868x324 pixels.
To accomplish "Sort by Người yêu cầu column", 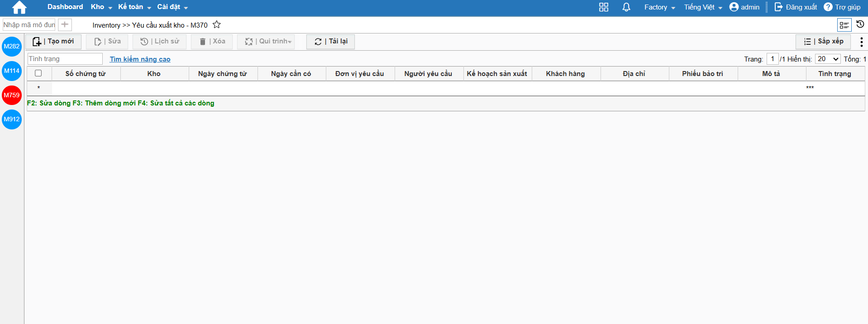I will click(x=428, y=74).
